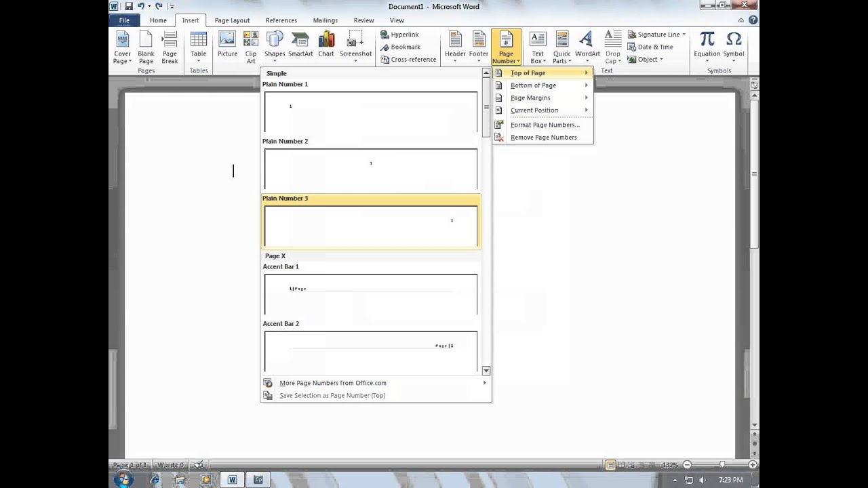Viewport: 868px width, 488px height.
Task: Open Quick Parts menu
Action: [561, 47]
